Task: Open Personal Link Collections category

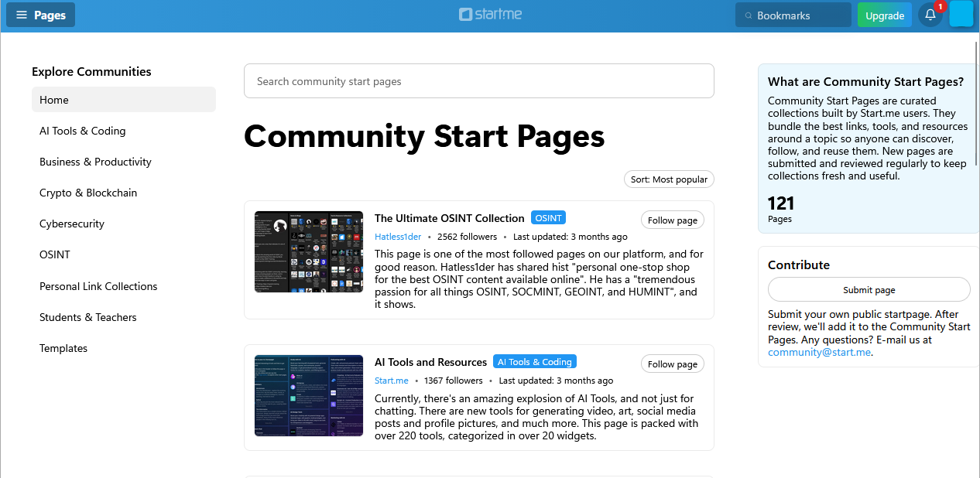Action: coord(98,286)
